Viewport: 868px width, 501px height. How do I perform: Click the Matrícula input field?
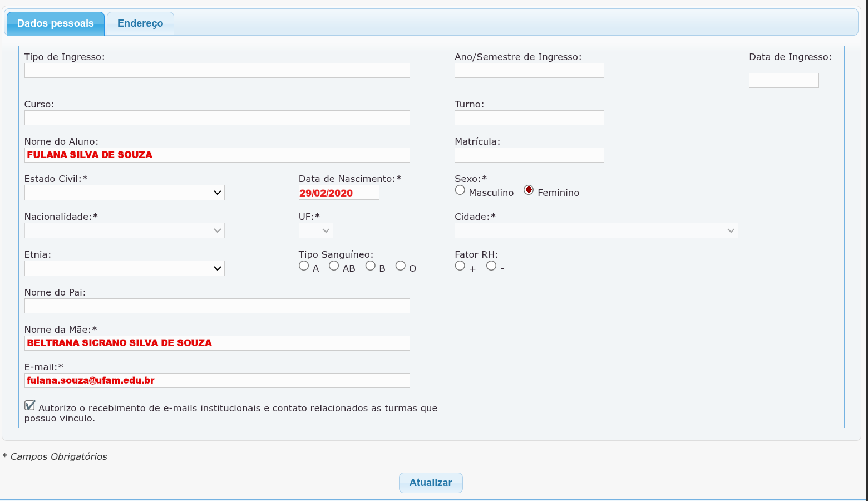pyautogui.click(x=529, y=155)
